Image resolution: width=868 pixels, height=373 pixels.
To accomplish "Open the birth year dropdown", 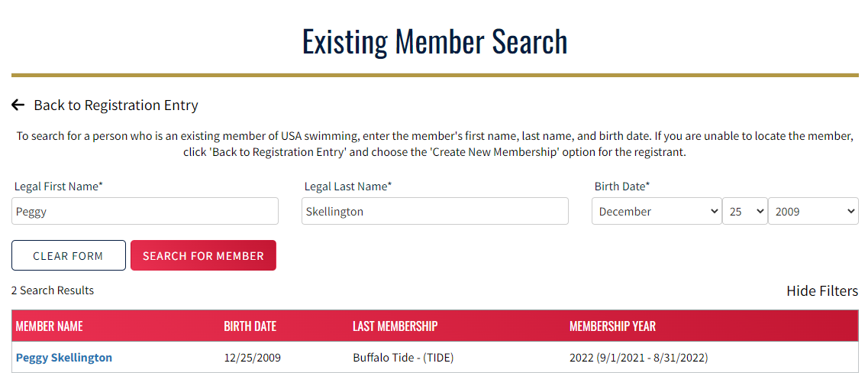I will (813, 212).
